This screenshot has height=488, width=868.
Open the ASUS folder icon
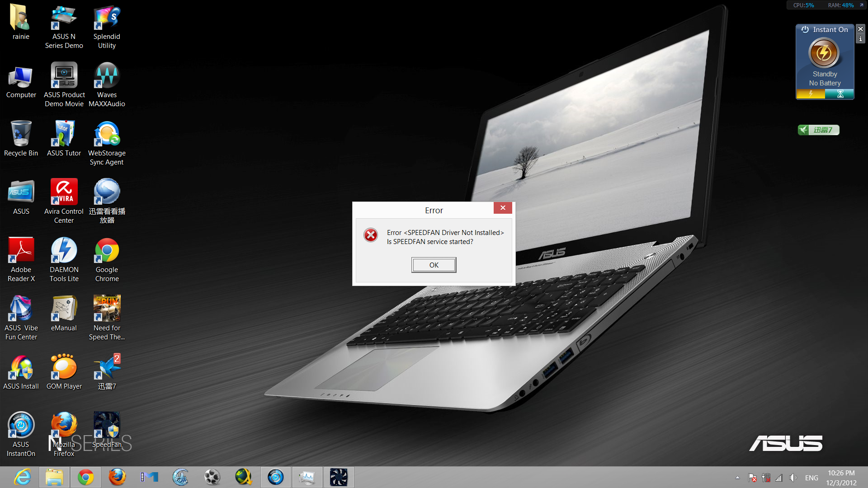[x=21, y=197]
